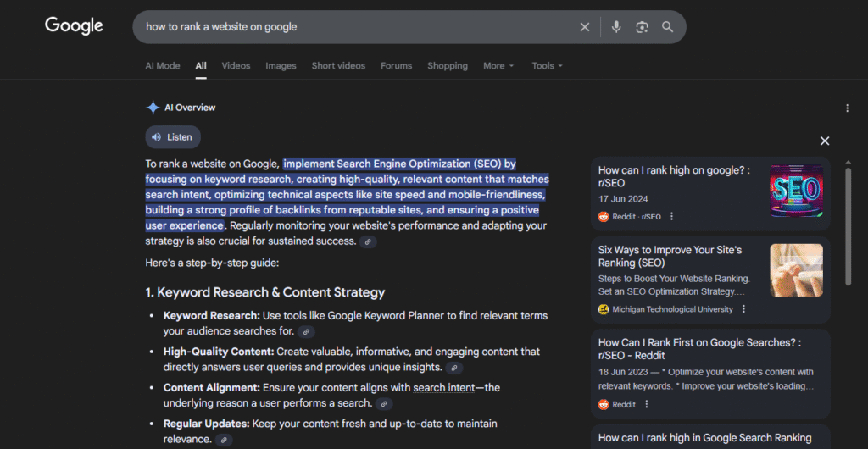Click 'Steps to Boost Your Website Ranking.' snippet
The image size is (868, 449).
[674, 278]
